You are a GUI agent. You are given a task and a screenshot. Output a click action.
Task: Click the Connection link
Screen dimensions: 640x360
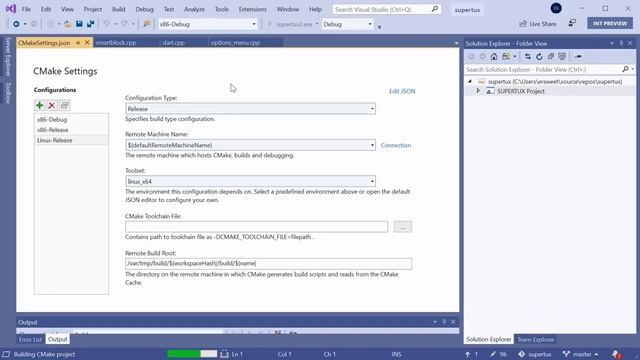pos(396,145)
